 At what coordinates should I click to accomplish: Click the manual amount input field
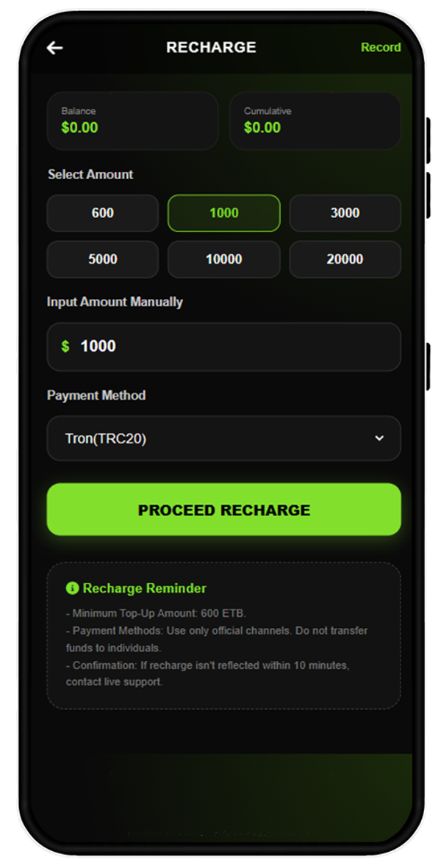[224, 347]
